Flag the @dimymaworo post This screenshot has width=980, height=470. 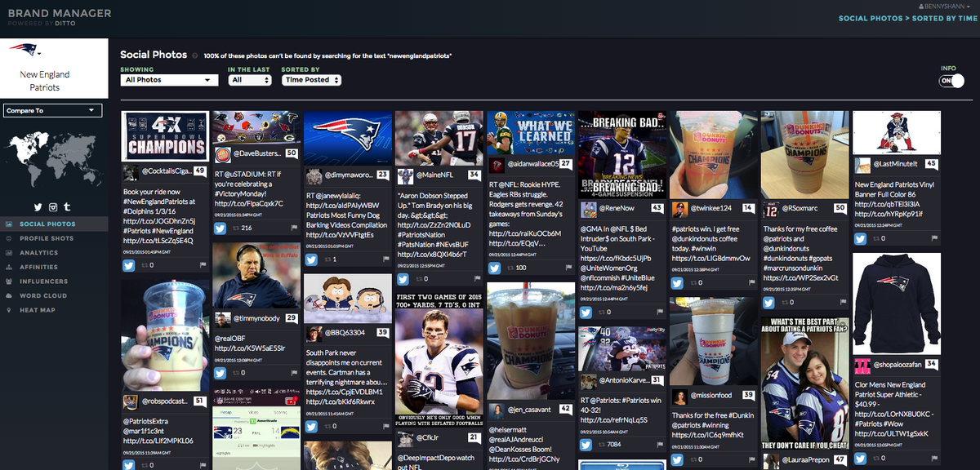[x=385, y=259]
